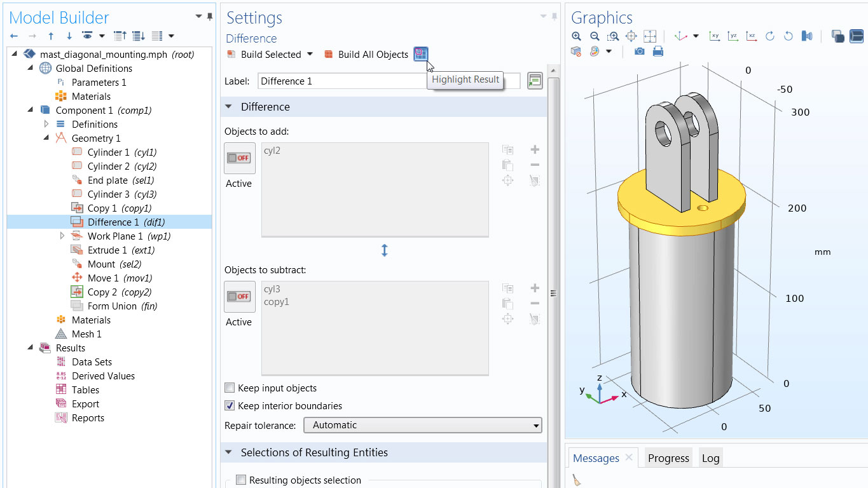868x488 pixels.
Task: Open the Log tab
Action: click(x=710, y=458)
